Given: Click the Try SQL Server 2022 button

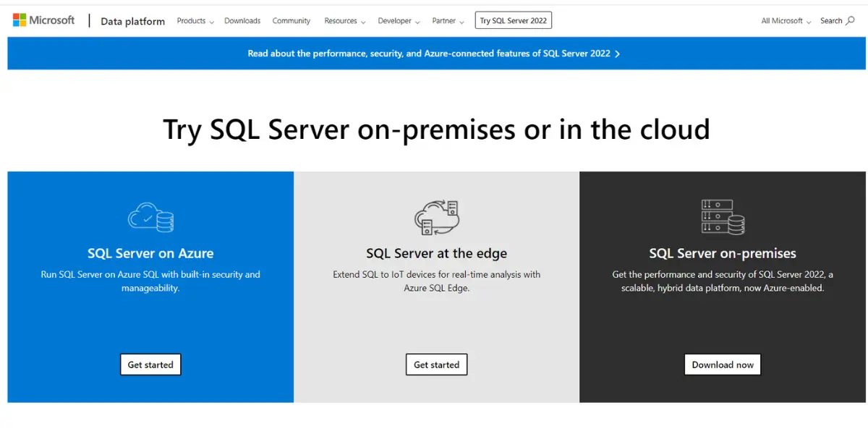Looking at the screenshot, I should tap(514, 21).
